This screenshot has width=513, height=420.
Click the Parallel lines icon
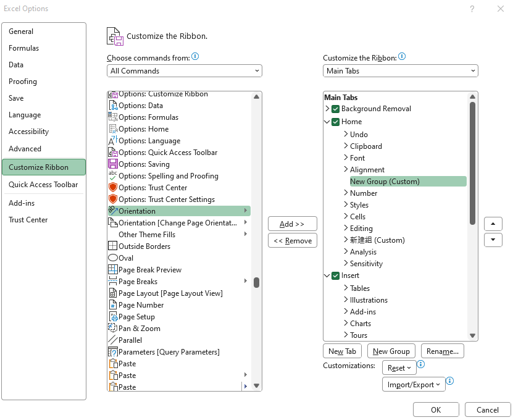(112, 340)
